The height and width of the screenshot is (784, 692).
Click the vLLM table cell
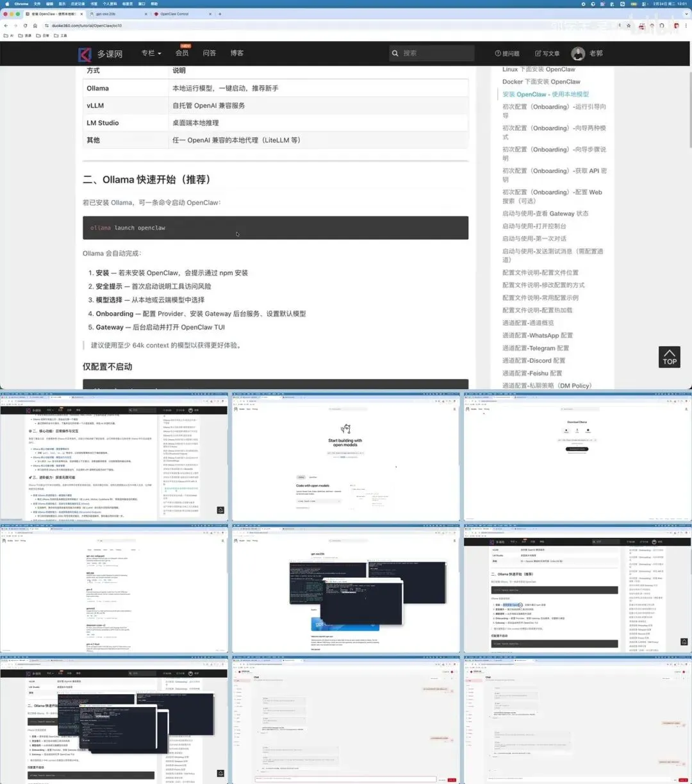(x=126, y=105)
